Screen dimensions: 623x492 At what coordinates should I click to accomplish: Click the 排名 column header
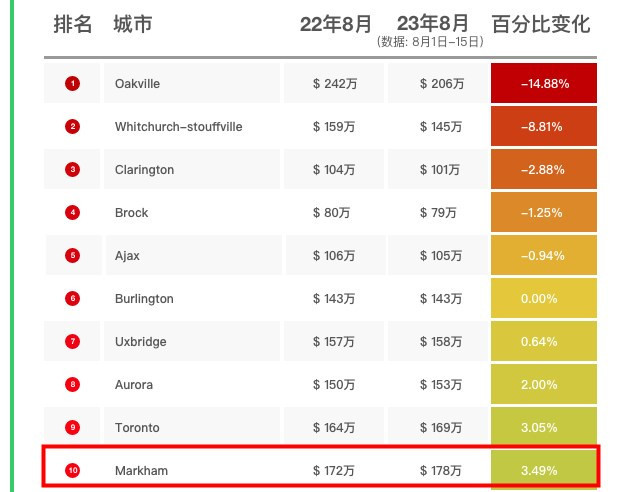point(73,25)
